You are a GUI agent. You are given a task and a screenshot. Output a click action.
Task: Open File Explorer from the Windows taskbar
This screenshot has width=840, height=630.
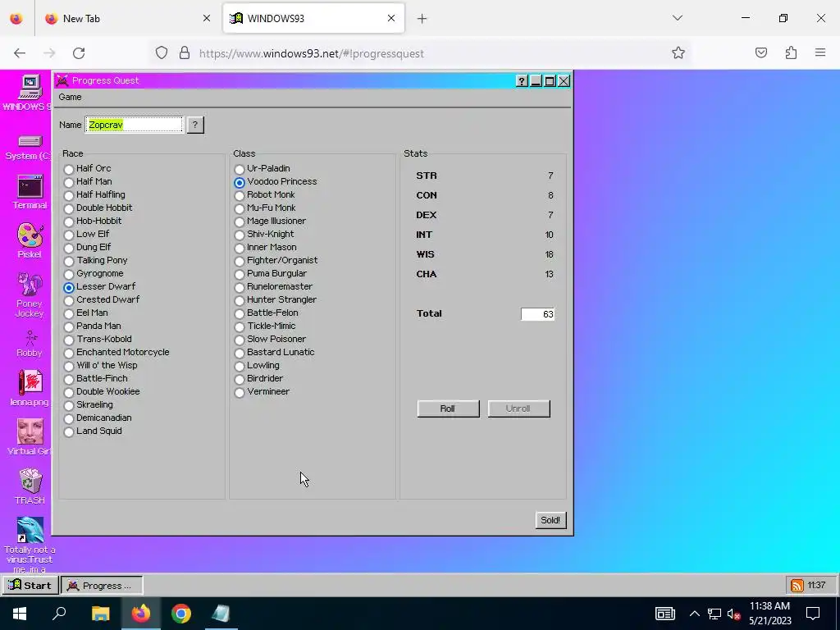[100, 614]
